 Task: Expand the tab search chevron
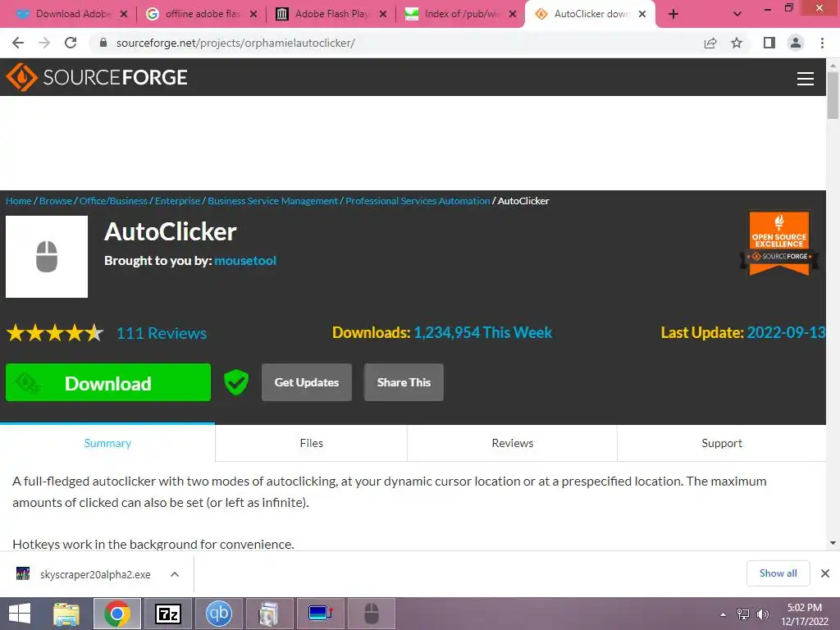coord(737,14)
